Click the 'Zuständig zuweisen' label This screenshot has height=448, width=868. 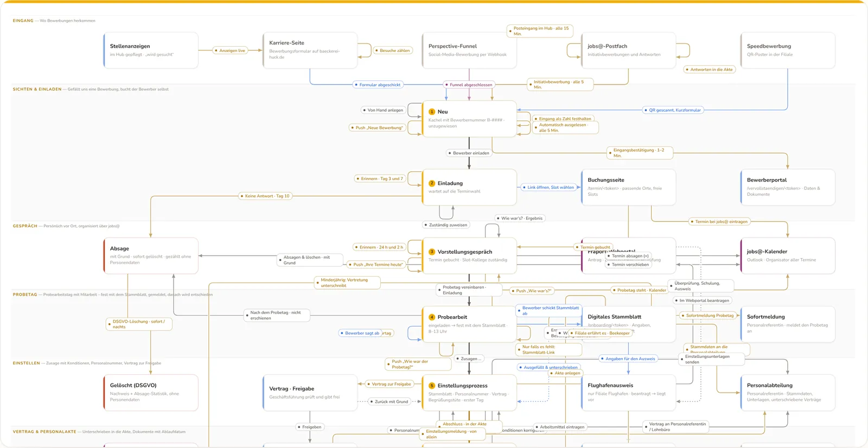coord(446,225)
